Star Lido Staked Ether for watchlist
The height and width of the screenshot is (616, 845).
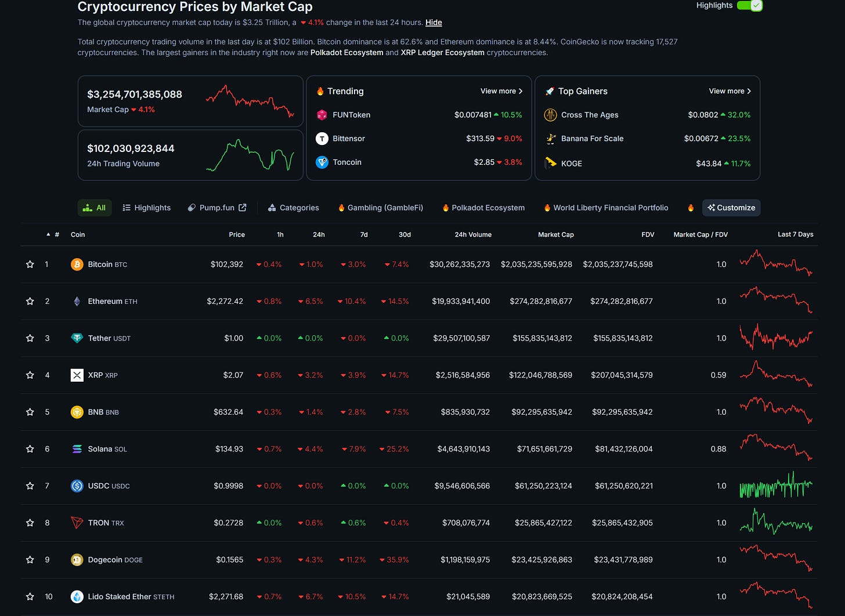(x=30, y=596)
